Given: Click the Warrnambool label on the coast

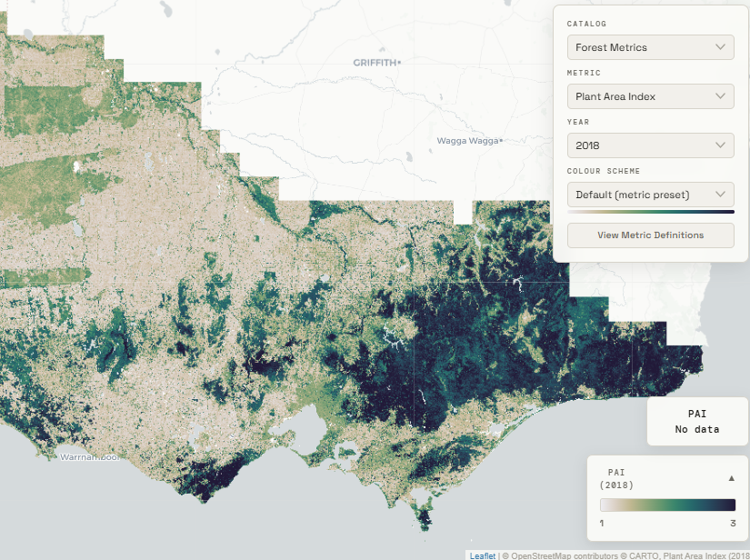Looking at the screenshot, I should [x=90, y=457].
